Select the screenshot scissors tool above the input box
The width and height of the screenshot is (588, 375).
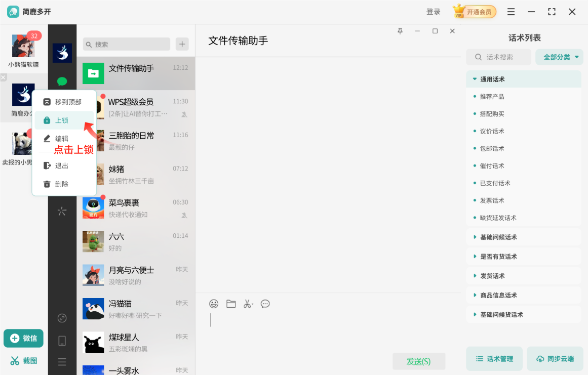click(x=248, y=304)
